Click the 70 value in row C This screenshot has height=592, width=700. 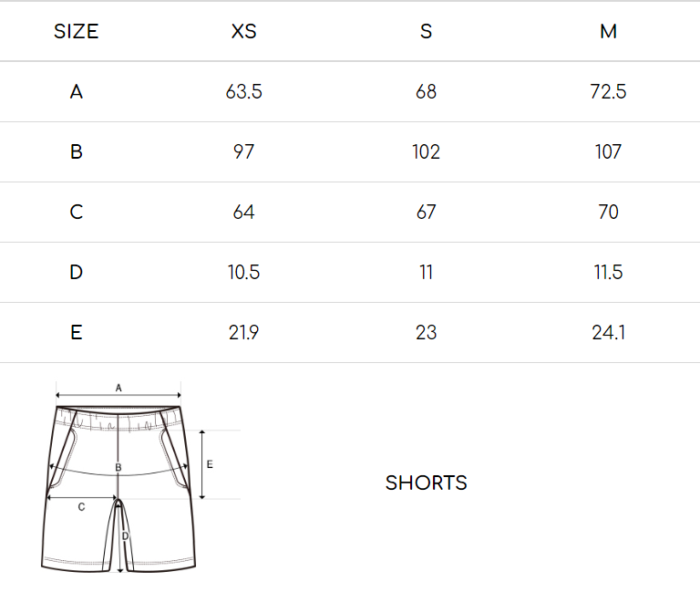(x=608, y=212)
